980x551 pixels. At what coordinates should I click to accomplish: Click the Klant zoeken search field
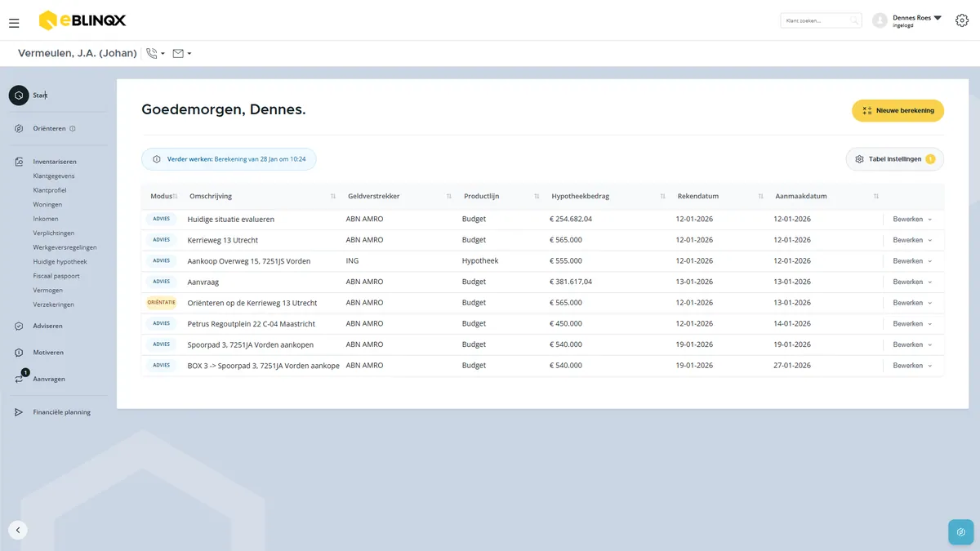(x=821, y=20)
